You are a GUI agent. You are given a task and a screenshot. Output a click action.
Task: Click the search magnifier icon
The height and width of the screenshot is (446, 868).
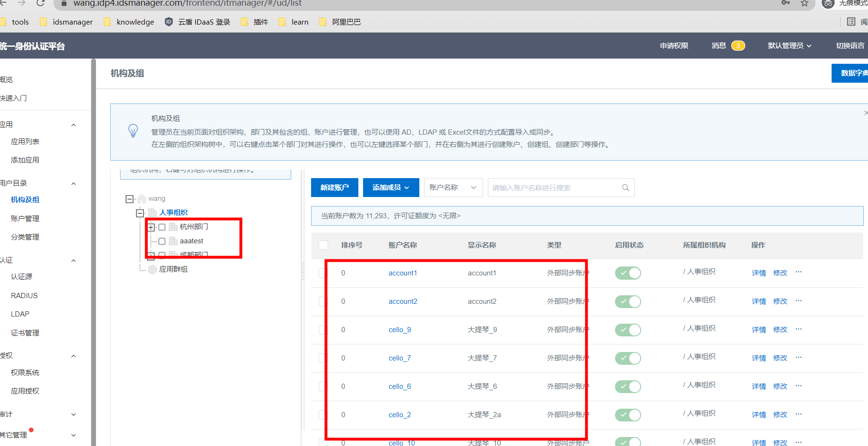tap(625, 188)
